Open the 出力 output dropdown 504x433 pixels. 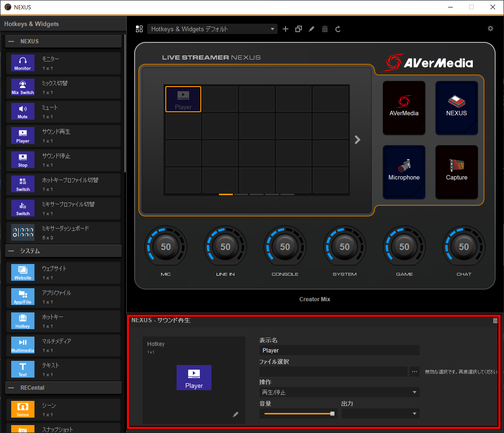[x=381, y=414]
